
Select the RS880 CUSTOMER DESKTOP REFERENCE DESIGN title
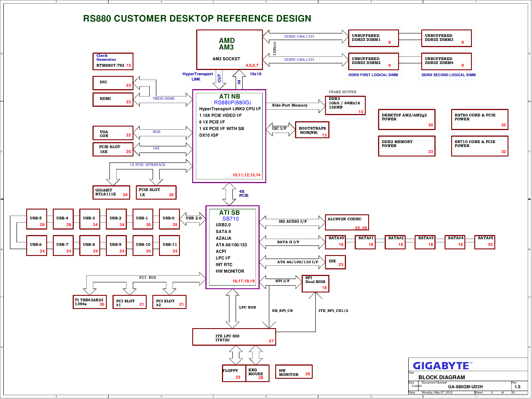coord(197,18)
